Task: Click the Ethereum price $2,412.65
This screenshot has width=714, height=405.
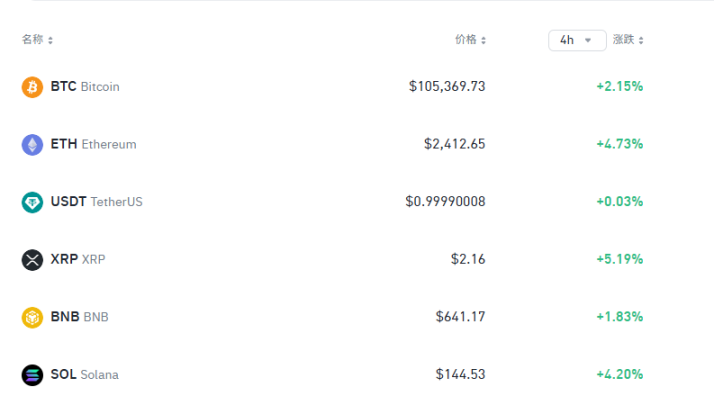Action: [454, 144]
